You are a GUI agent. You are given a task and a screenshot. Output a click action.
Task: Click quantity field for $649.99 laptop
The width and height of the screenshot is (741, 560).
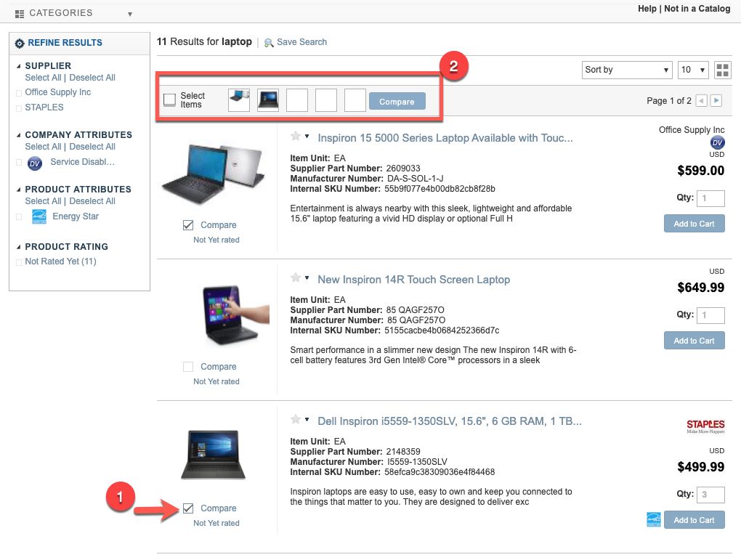tap(710, 315)
